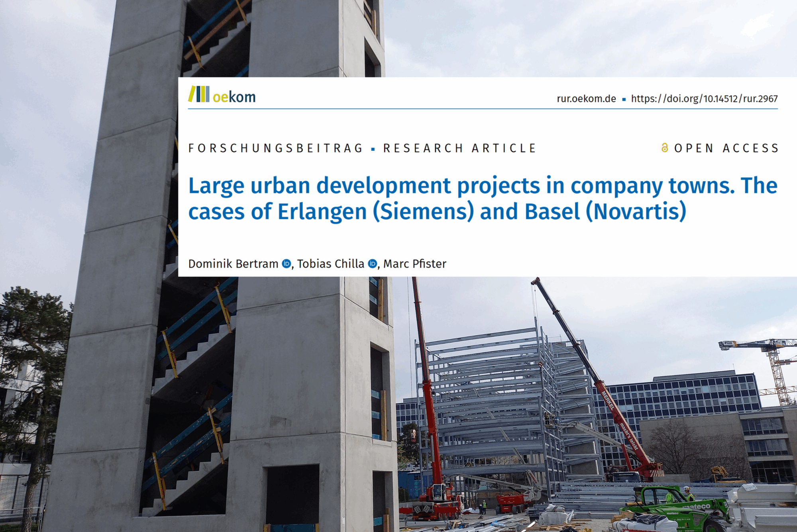Screen dimensions: 797x532
Task: Open Dominik Bertram's ORCID iD icon
Action: 286,264
